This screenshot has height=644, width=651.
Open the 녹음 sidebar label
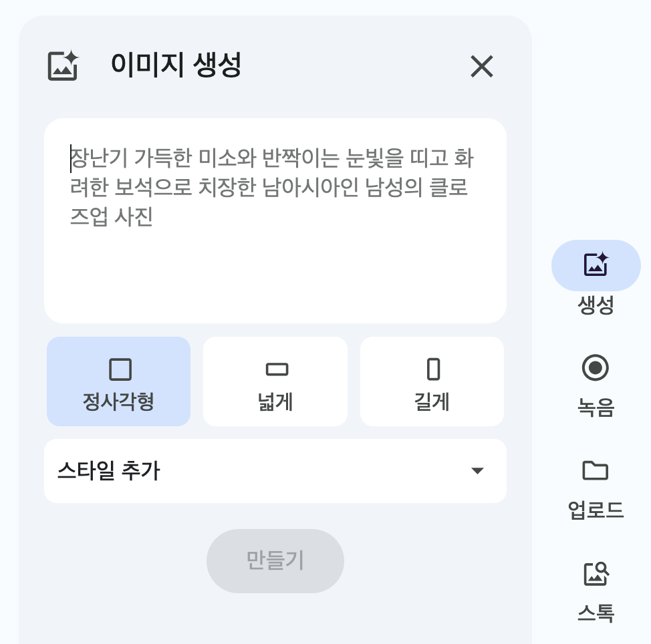[x=596, y=408]
